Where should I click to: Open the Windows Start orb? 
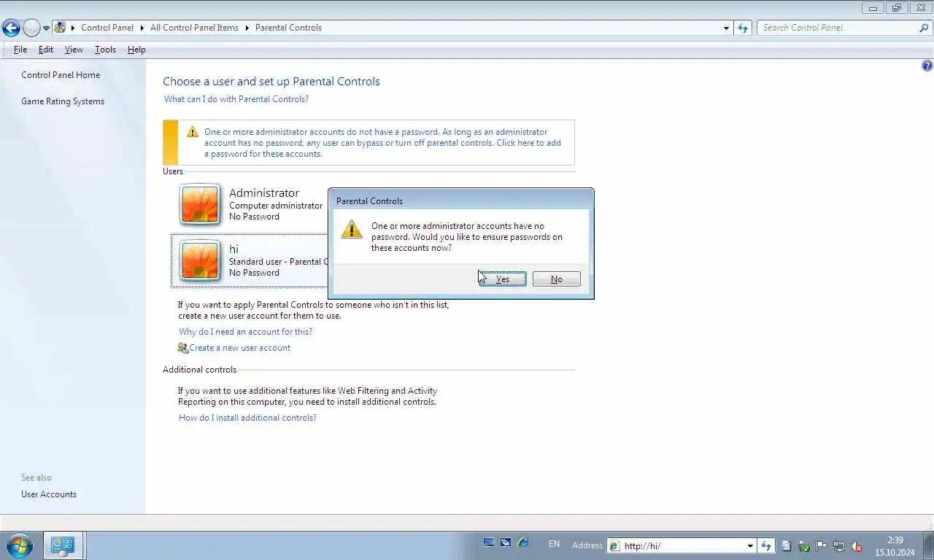click(19, 545)
